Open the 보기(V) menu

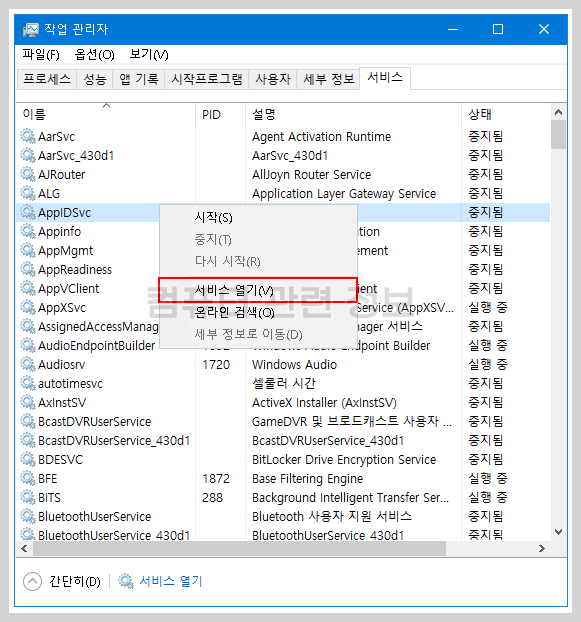(x=149, y=54)
